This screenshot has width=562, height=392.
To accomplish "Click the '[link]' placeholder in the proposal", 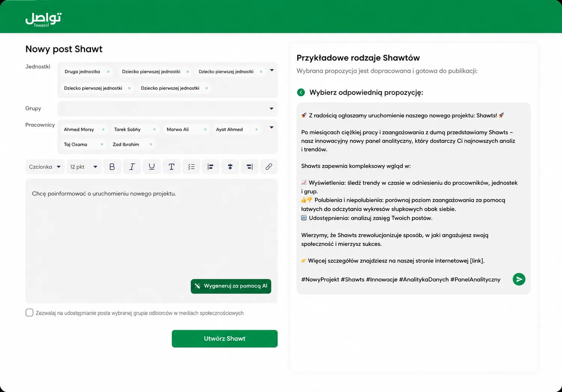I will click(x=477, y=261).
